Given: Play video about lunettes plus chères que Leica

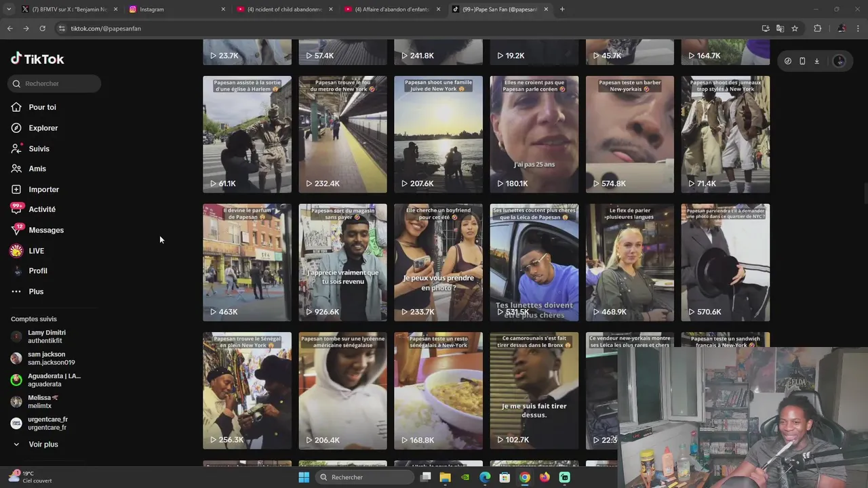Looking at the screenshot, I should point(534,262).
